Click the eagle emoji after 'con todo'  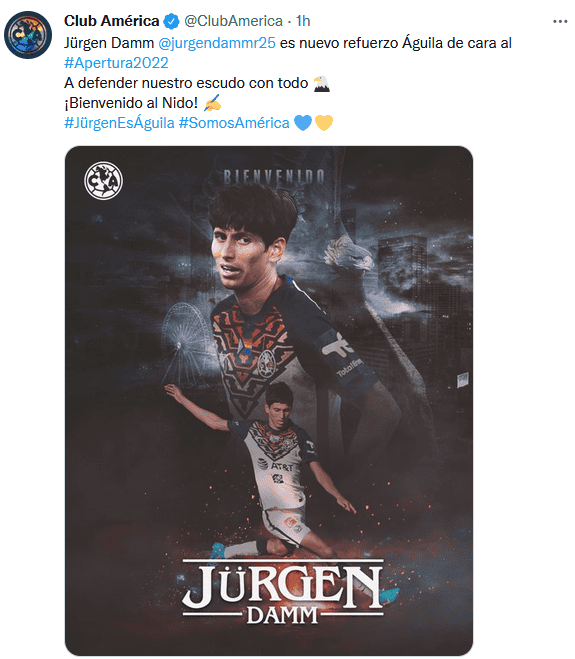tap(322, 83)
